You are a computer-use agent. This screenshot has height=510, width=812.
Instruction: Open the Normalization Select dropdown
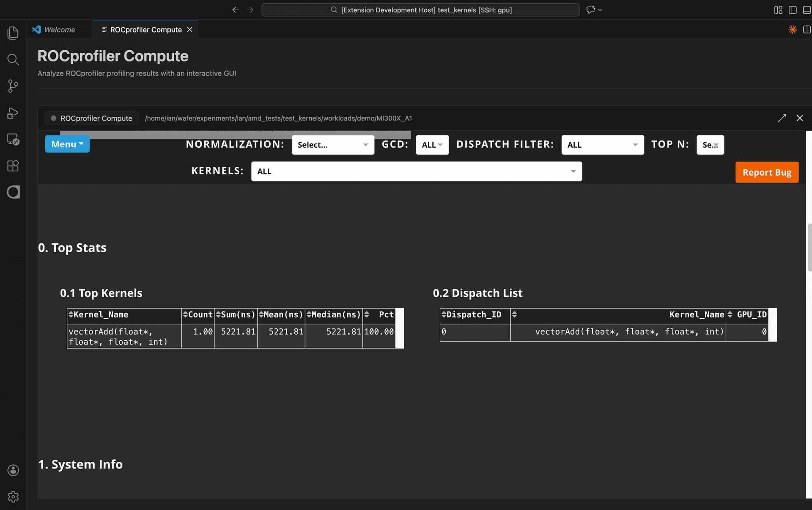click(x=333, y=145)
